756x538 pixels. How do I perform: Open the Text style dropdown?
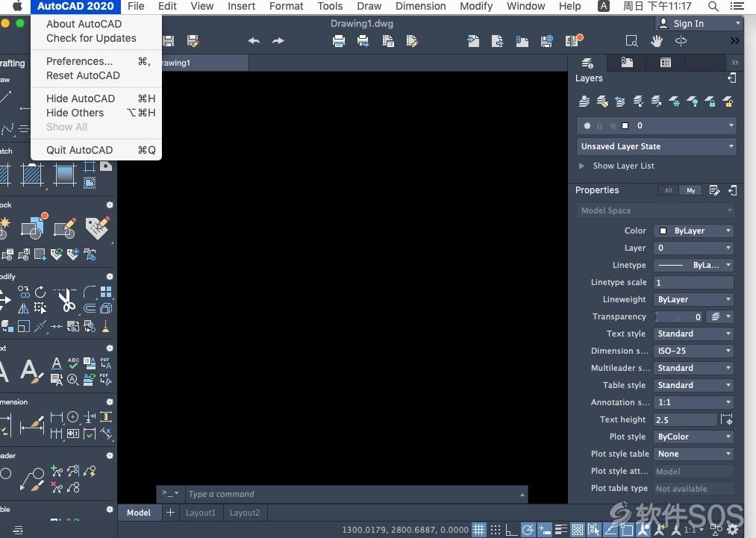[x=694, y=334]
